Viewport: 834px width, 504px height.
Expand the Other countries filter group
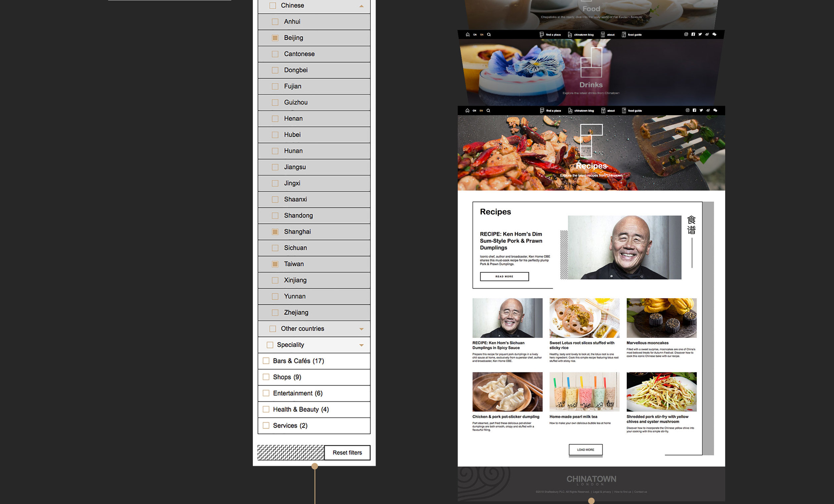(361, 328)
